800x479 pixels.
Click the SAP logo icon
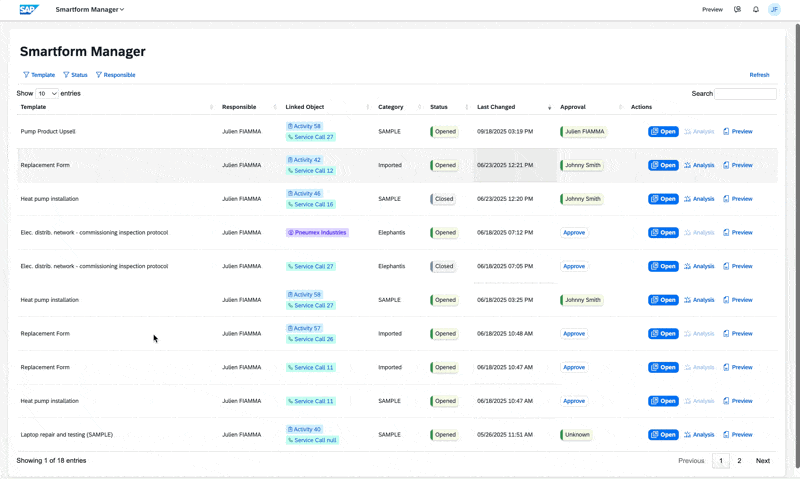pyautogui.click(x=29, y=9)
